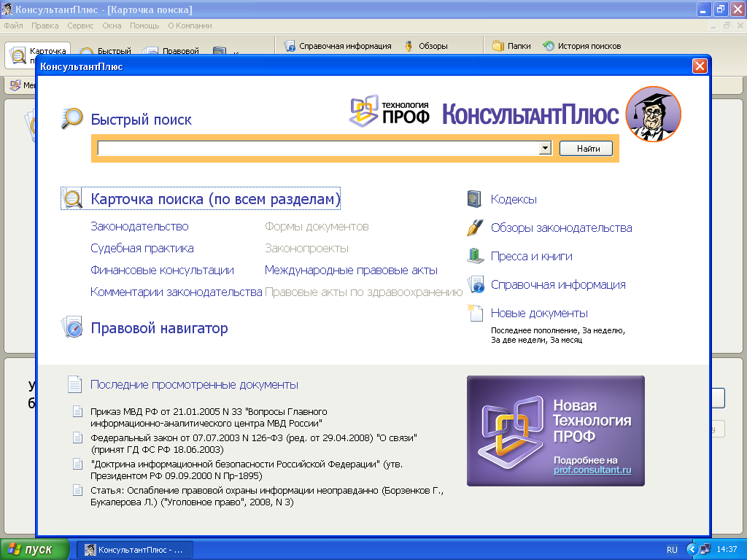Viewport: 747px width, 560px height.
Task: Close the КонсультантПлюс start dialog
Action: coord(700,66)
